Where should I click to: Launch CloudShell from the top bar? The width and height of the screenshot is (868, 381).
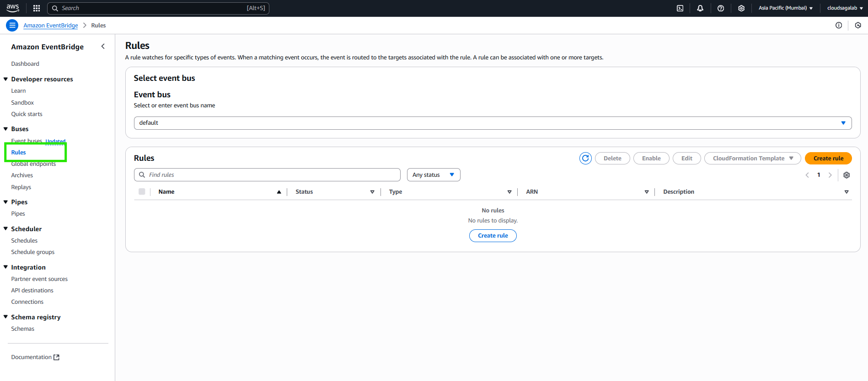tap(680, 8)
